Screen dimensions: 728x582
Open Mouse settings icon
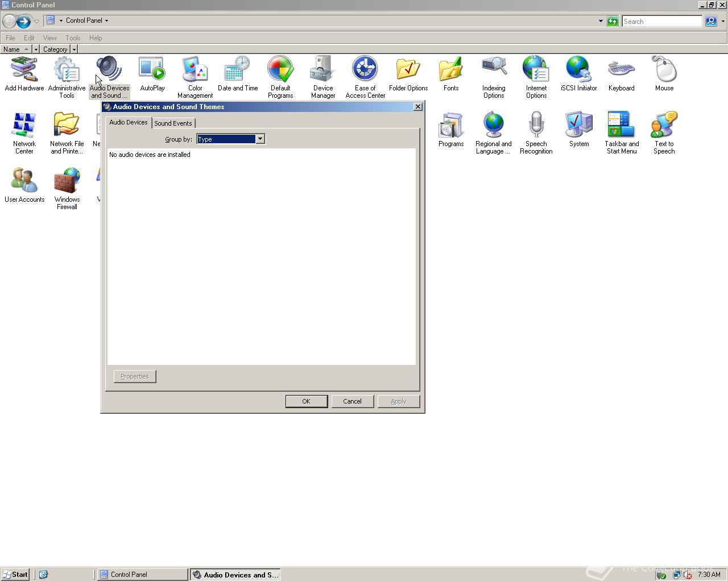[664, 74]
